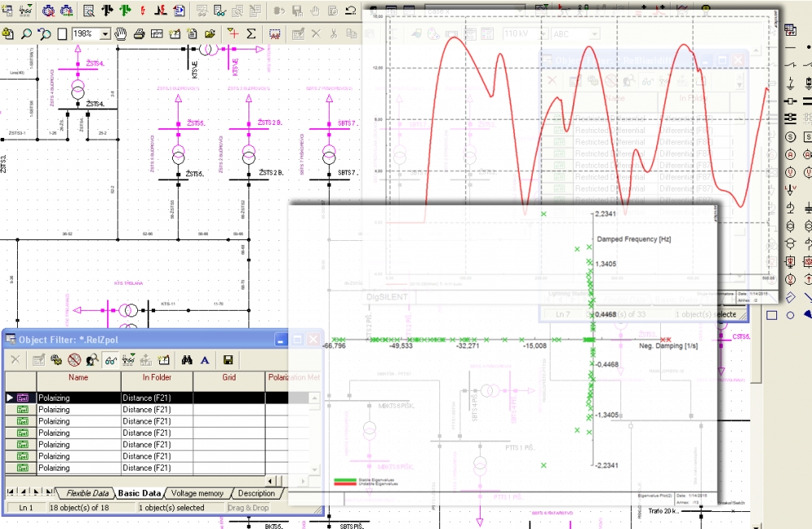
Task: Click the second blue stopwatch simulation icon
Action: pos(67,10)
